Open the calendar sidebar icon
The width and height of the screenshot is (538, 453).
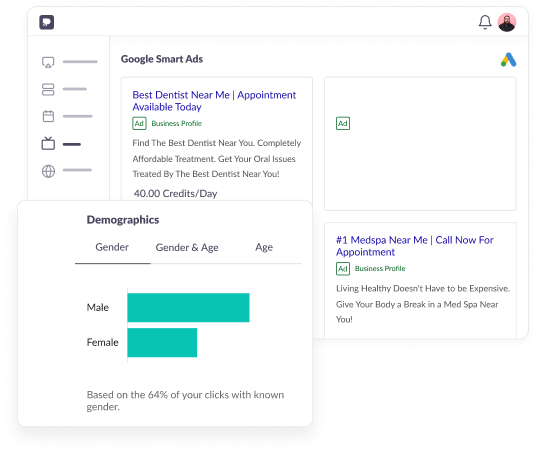(x=48, y=116)
